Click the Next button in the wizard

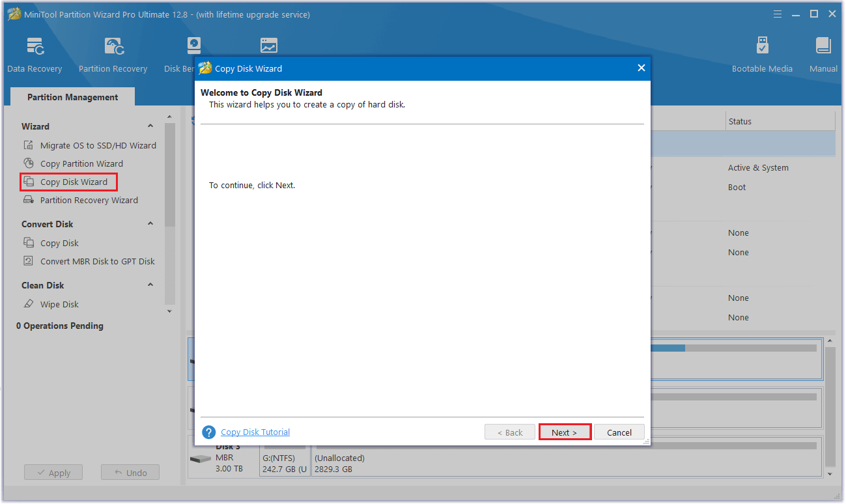pyautogui.click(x=565, y=432)
